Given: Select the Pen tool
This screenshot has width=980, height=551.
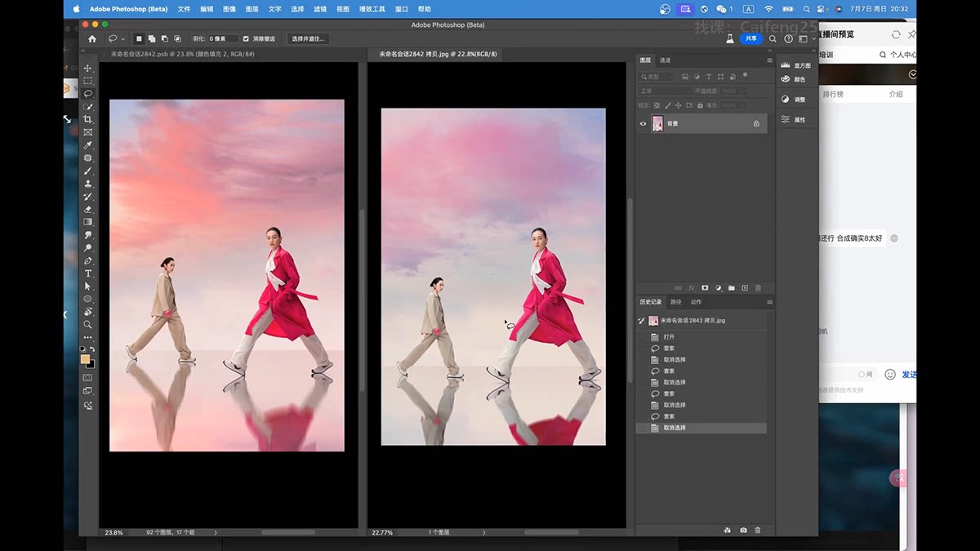Looking at the screenshot, I should point(87,260).
